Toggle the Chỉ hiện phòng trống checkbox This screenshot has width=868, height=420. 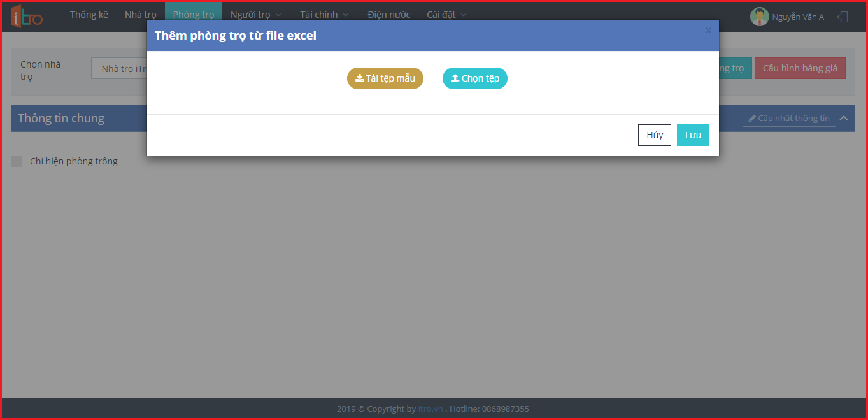(17, 161)
